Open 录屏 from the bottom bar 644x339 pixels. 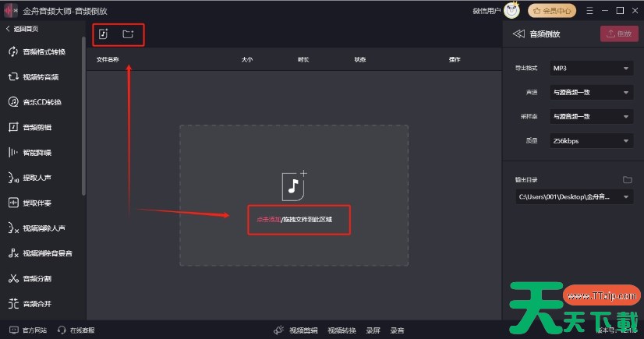(x=373, y=330)
